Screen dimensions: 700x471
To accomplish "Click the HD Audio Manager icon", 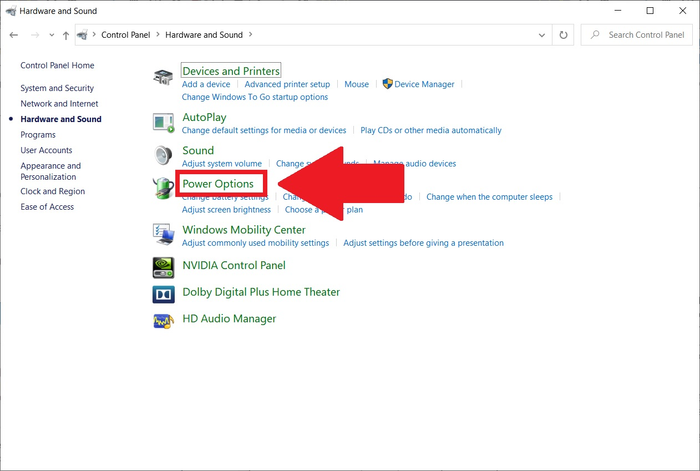I will click(163, 321).
